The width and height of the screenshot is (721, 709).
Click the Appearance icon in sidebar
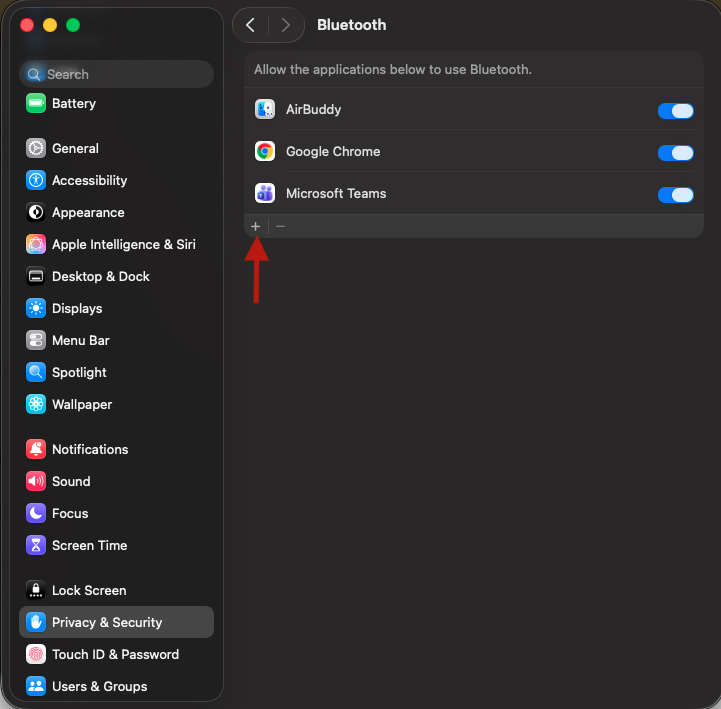coord(36,212)
